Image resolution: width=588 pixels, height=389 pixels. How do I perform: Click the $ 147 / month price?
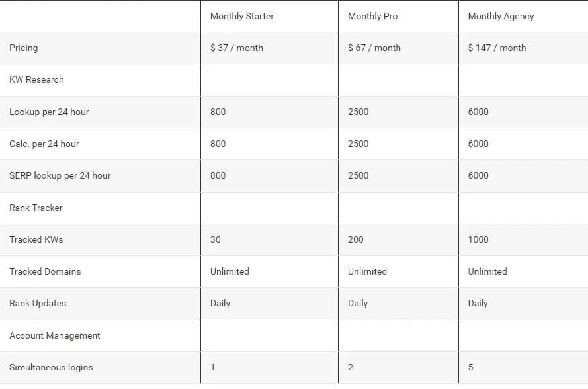click(x=497, y=48)
